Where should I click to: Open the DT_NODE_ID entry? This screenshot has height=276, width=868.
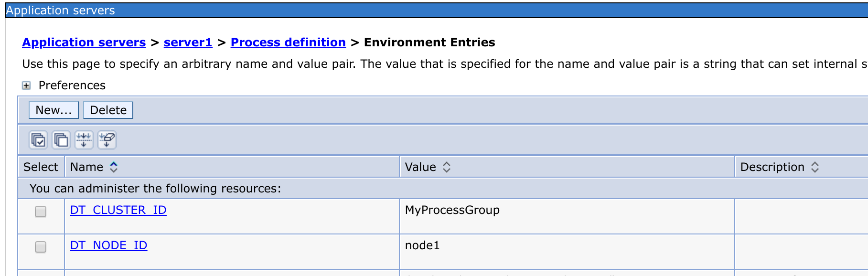pos(108,245)
